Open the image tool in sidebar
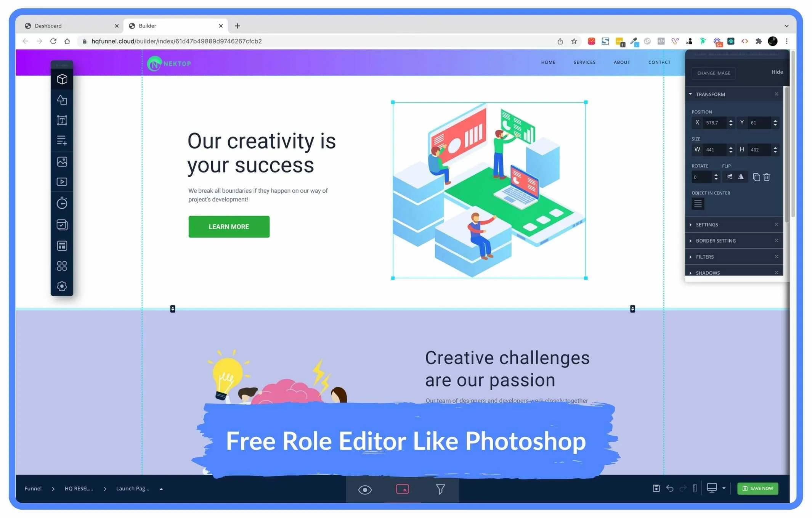 click(62, 161)
